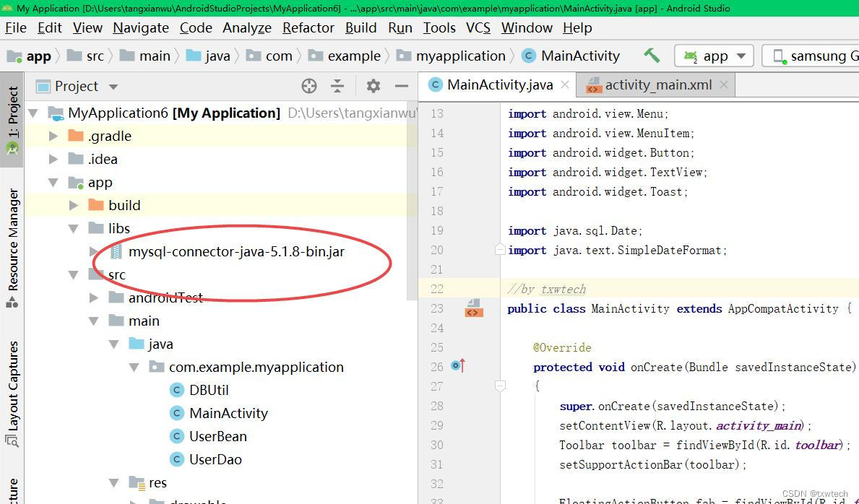Collapse the app module node

53,183
